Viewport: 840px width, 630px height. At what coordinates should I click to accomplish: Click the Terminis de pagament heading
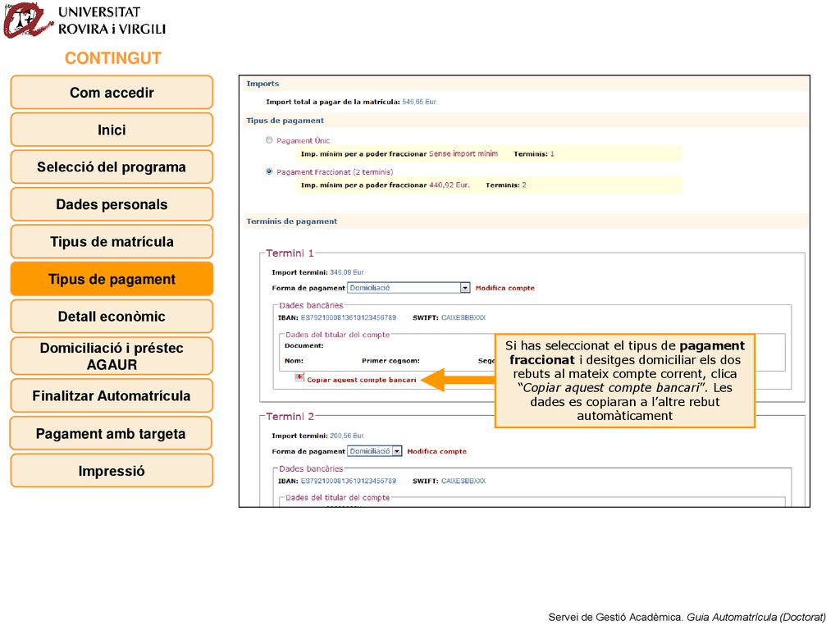coord(291,221)
